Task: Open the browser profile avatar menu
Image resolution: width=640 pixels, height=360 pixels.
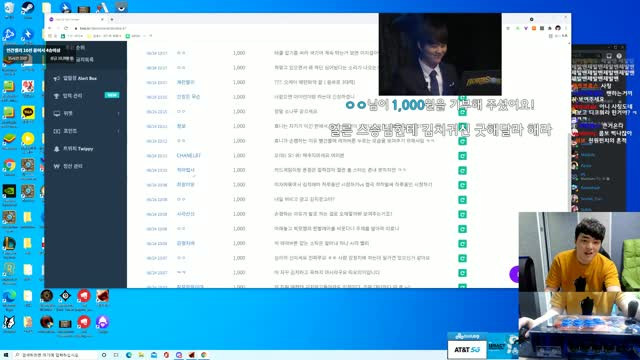Action: pyautogui.click(x=558, y=28)
